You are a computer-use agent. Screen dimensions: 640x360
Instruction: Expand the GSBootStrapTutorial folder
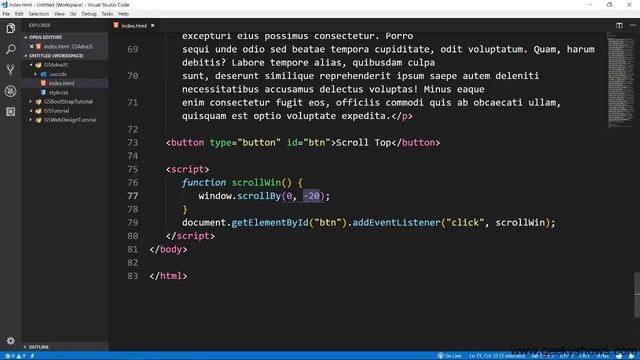31,102
